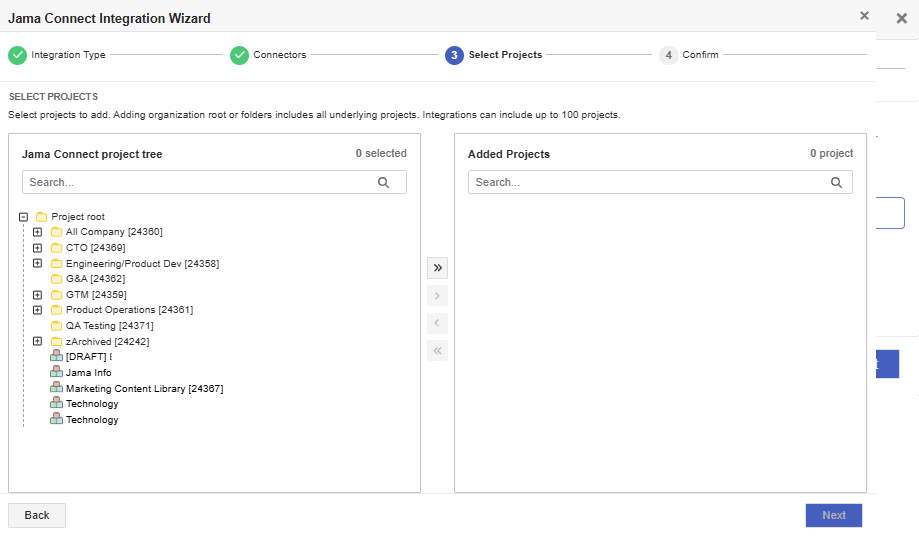Click the Marketing Content Library project icon

click(x=56, y=387)
